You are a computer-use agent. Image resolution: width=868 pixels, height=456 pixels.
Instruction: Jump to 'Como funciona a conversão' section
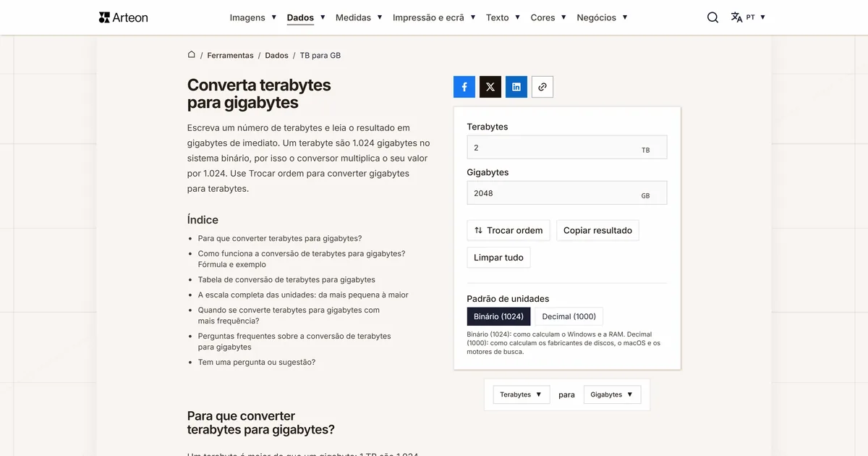tap(302, 259)
